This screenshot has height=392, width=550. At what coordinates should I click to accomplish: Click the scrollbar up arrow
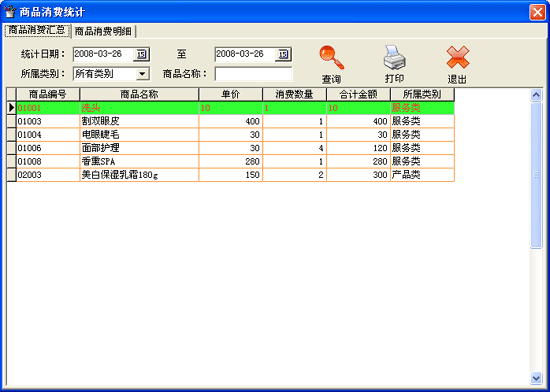pyautogui.click(x=536, y=95)
